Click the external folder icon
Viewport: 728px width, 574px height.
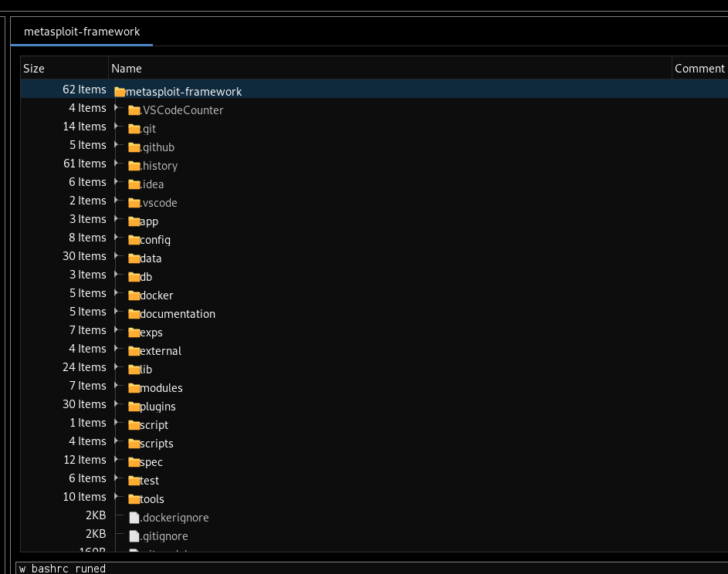(134, 351)
